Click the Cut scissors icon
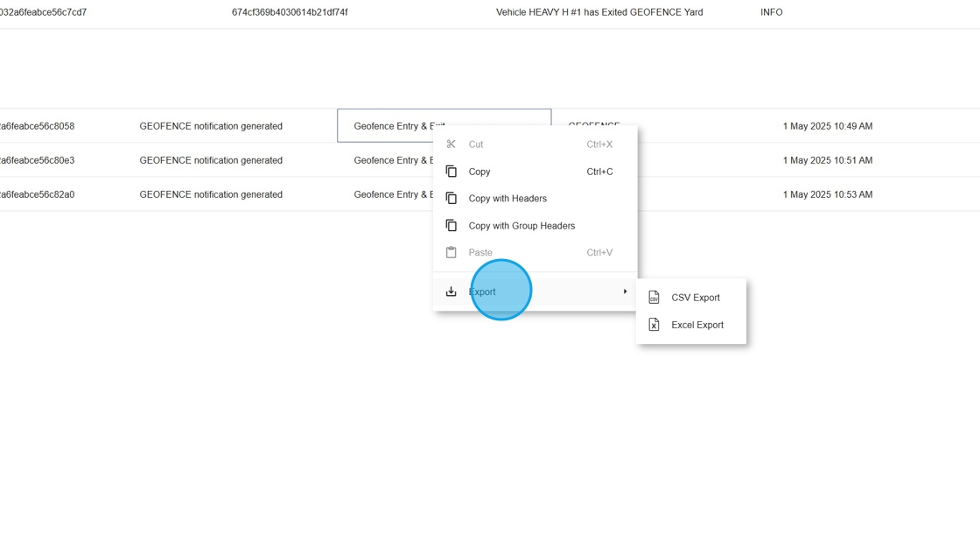The height and width of the screenshot is (548, 980). point(451,144)
